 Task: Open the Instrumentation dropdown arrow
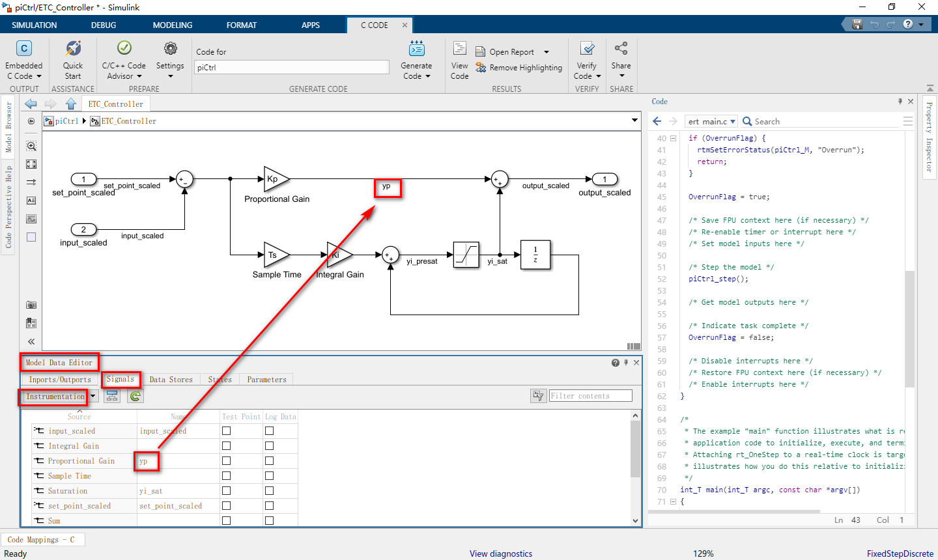[92, 395]
